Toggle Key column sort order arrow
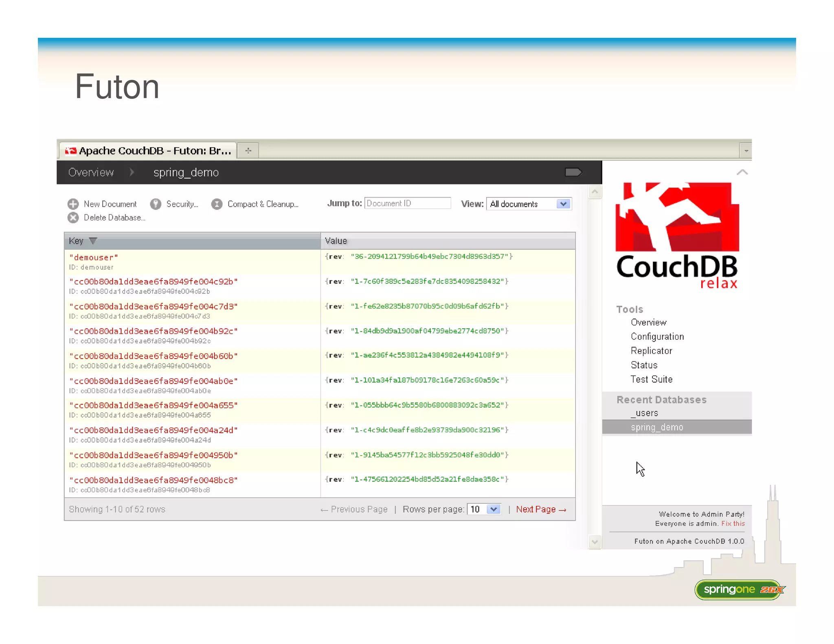This screenshot has width=834, height=644. (x=93, y=241)
